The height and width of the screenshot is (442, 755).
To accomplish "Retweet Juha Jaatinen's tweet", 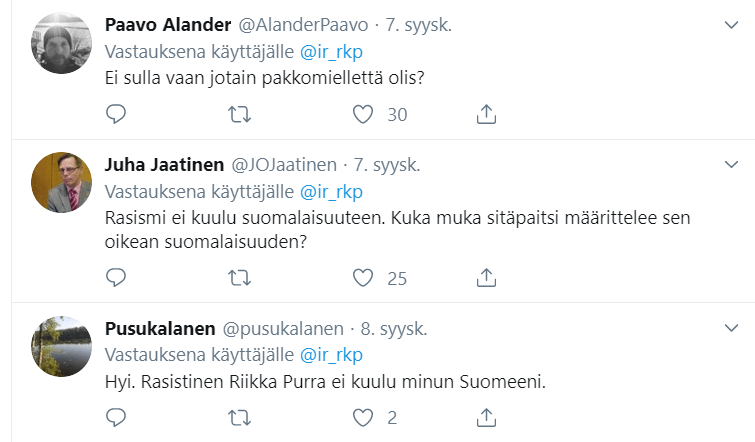I will click(x=240, y=277).
